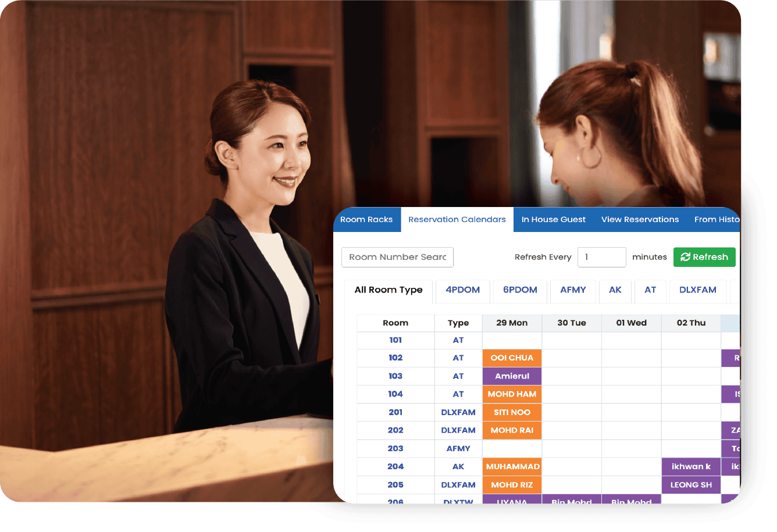
Task: Open the Room Racks tab
Action: pyautogui.click(x=366, y=220)
